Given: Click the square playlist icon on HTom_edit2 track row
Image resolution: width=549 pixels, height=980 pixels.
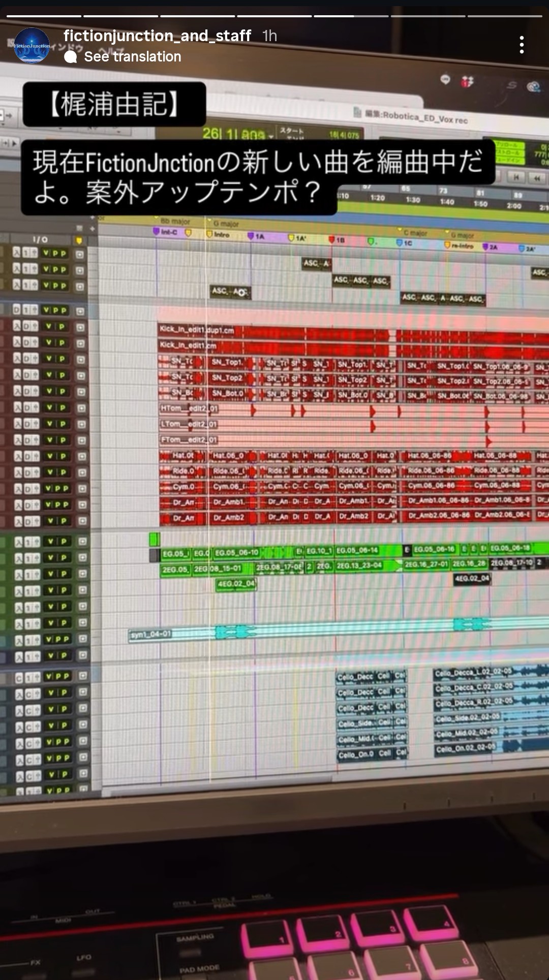Looking at the screenshot, I should point(80,408).
